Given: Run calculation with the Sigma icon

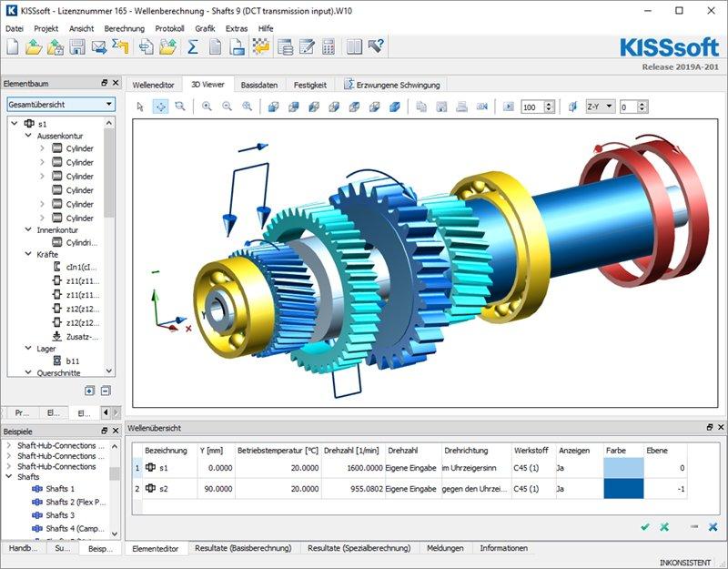Looking at the screenshot, I should tap(193, 47).
